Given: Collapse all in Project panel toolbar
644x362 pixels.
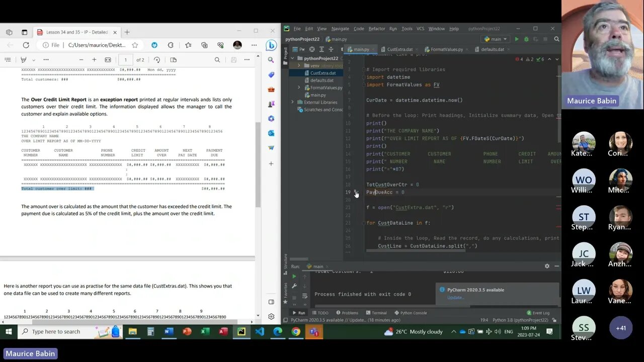Looking at the screenshot, I should click(x=331, y=49).
